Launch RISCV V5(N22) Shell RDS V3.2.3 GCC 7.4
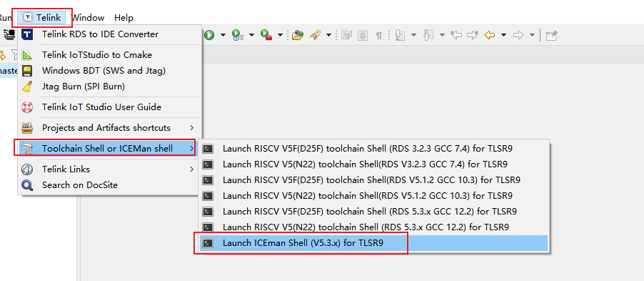Image resolution: width=644 pixels, height=281 pixels. click(373, 164)
